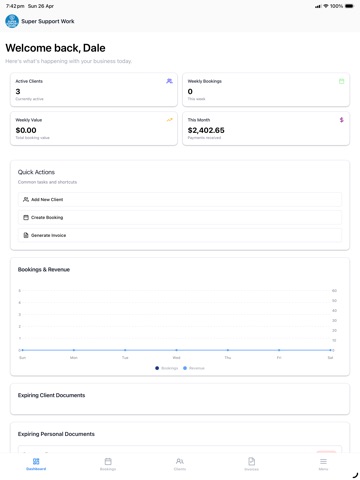
Task: Select the Welcome back, Dale heading
Action: 55,48
